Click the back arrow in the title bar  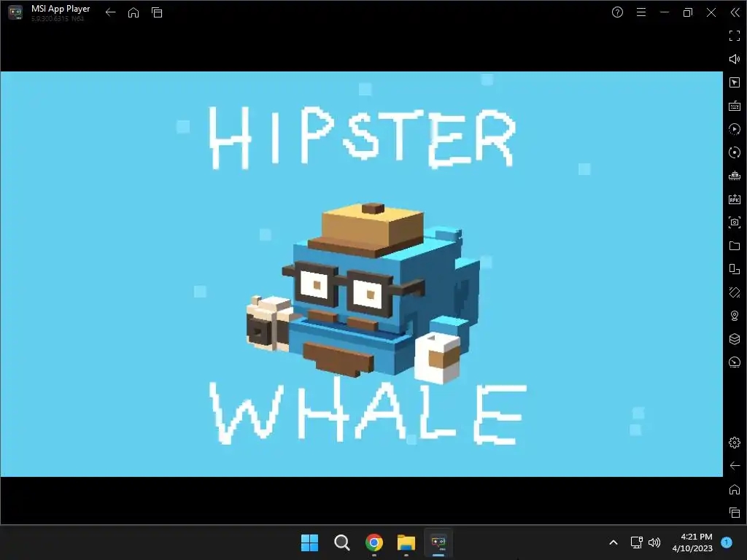[111, 12]
